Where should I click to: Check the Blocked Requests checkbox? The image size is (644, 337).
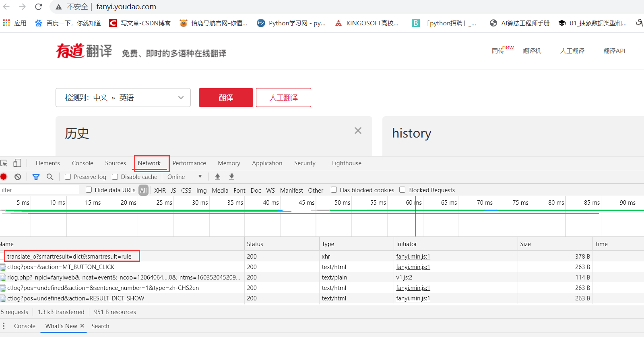(x=402, y=190)
